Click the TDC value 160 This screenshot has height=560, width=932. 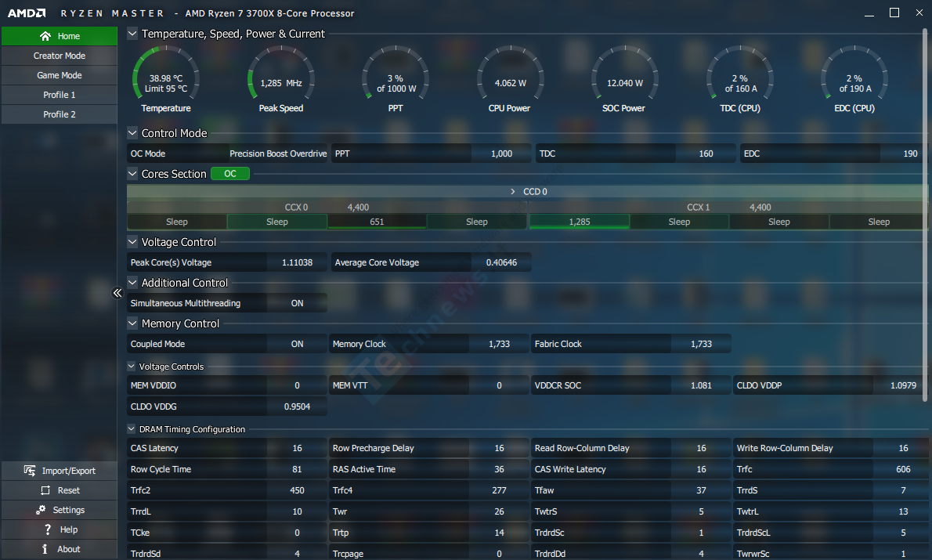click(706, 154)
